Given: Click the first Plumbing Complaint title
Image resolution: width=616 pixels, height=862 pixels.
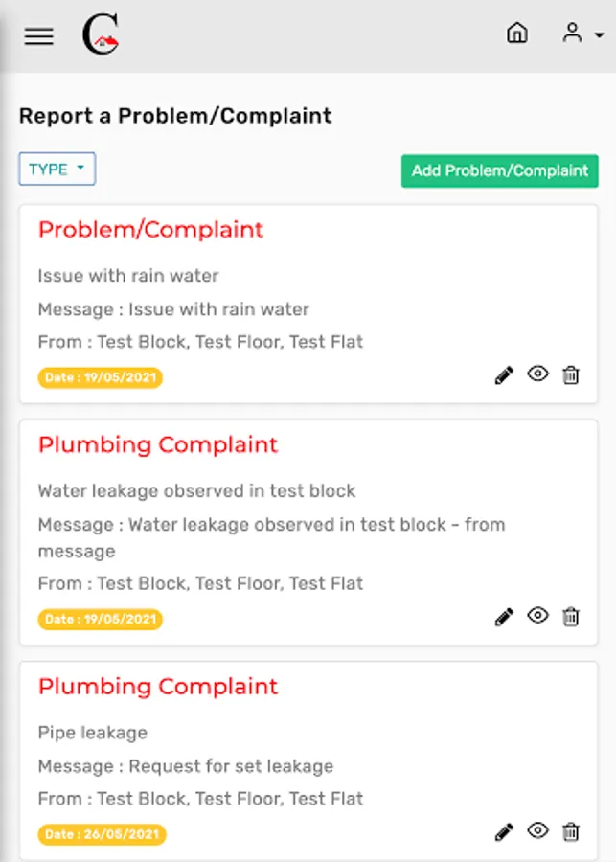Looking at the screenshot, I should click(x=157, y=445).
